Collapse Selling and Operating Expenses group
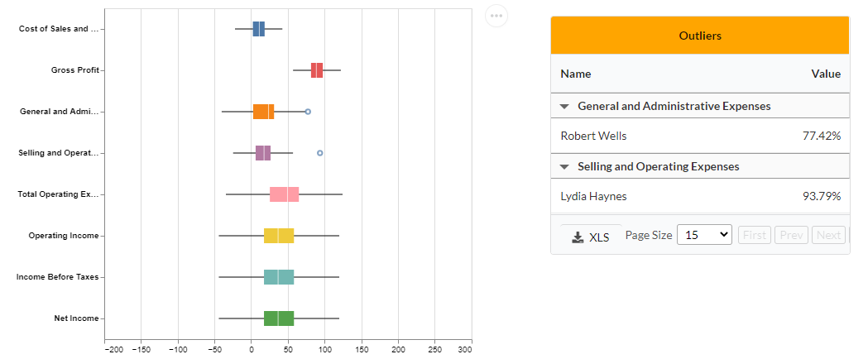The image size is (868, 359). point(564,167)
